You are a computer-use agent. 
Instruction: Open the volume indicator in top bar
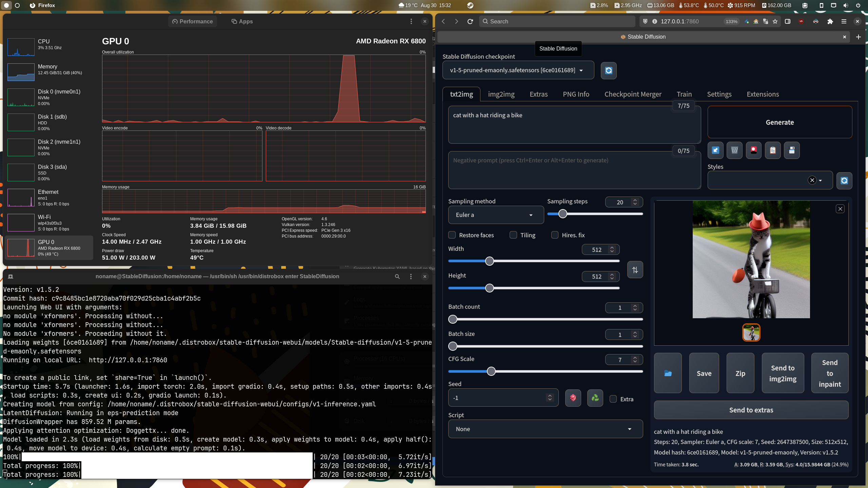click(x=846, y=5)
